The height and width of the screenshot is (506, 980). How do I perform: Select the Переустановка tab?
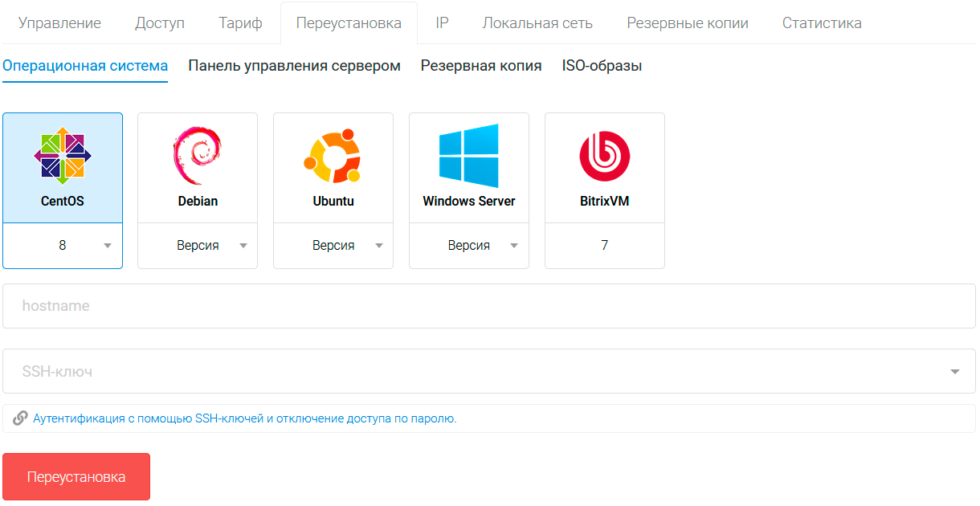349,23
